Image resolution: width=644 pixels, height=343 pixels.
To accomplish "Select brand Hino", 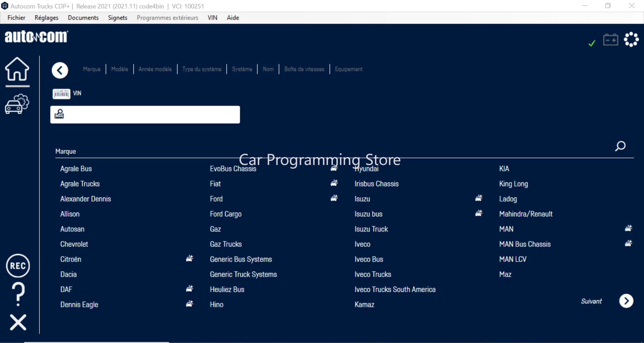I will pos(217,304).
